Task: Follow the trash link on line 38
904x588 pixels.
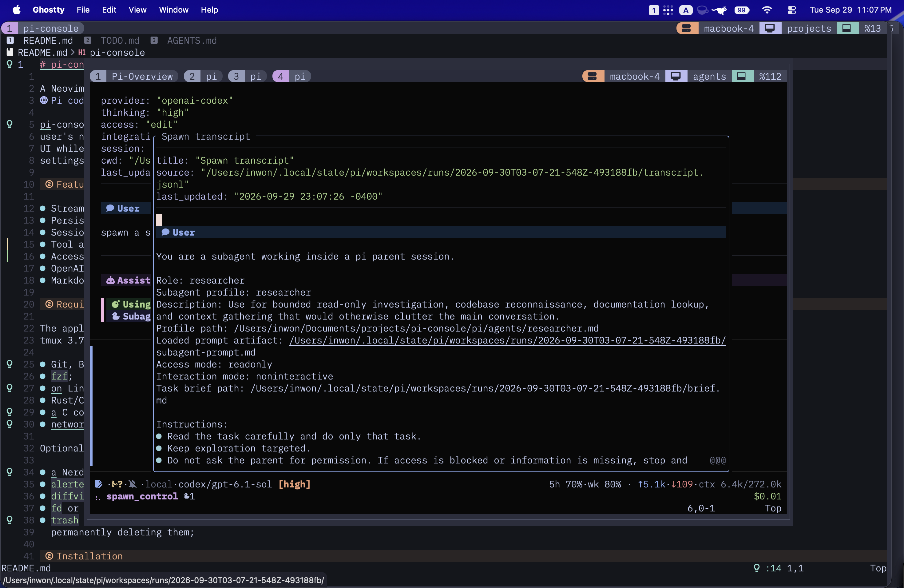Action: click(65, 520)
